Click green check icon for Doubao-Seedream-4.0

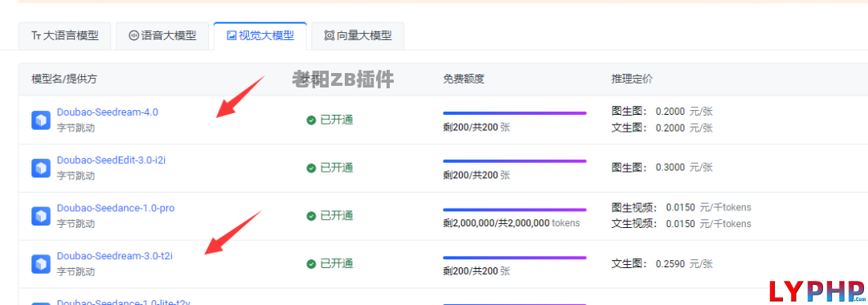[x=311, y=120]
